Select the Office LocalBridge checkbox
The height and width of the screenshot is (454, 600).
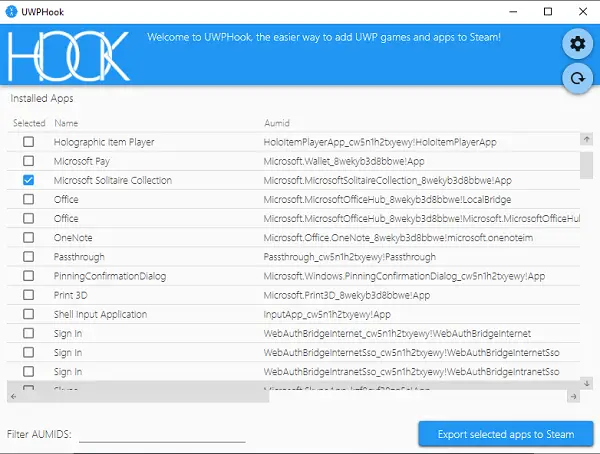[x=28, y=199]
